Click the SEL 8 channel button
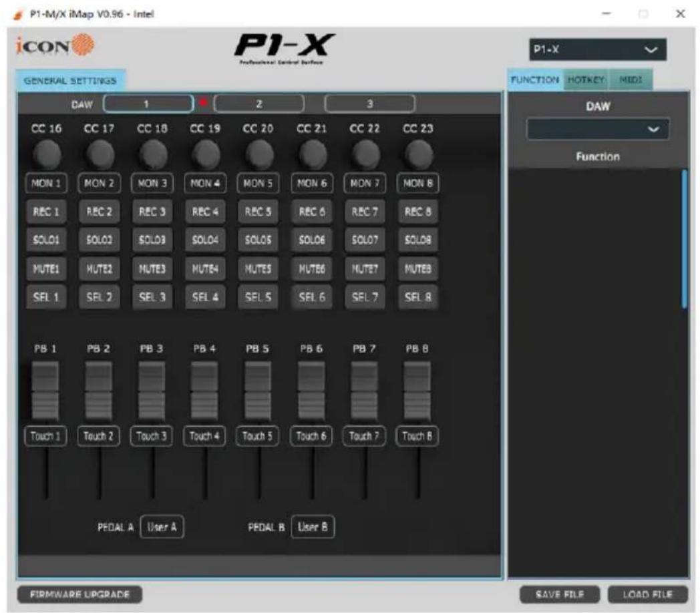700x613 pixels. coord(418,297)
